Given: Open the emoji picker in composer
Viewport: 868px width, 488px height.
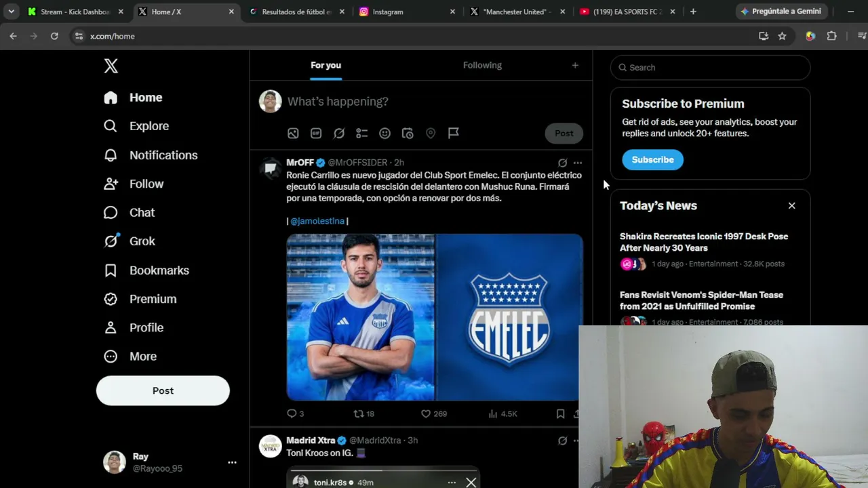Looking at the screenshot, I should [384, 134].
